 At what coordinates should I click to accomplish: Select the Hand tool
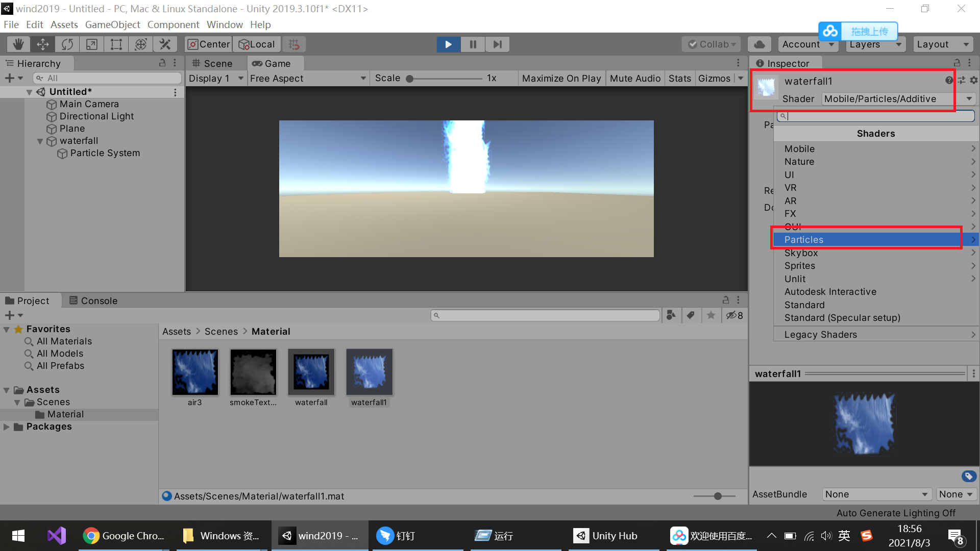click(x=18, y=44)
